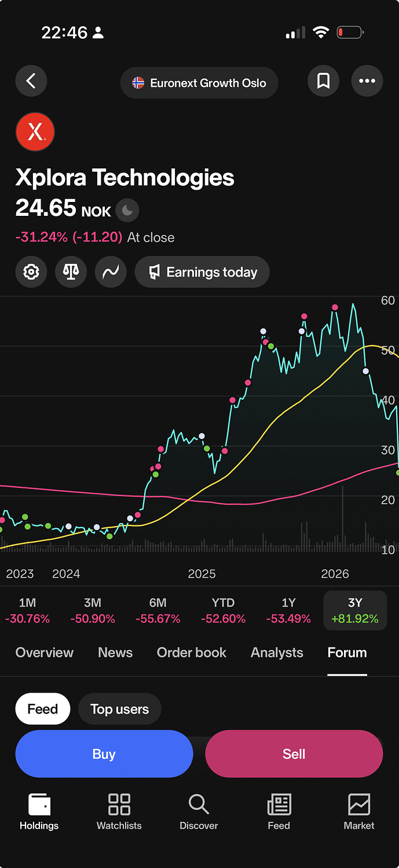Tap the moon after-hours icon beside the price

[x=127, y=211]
